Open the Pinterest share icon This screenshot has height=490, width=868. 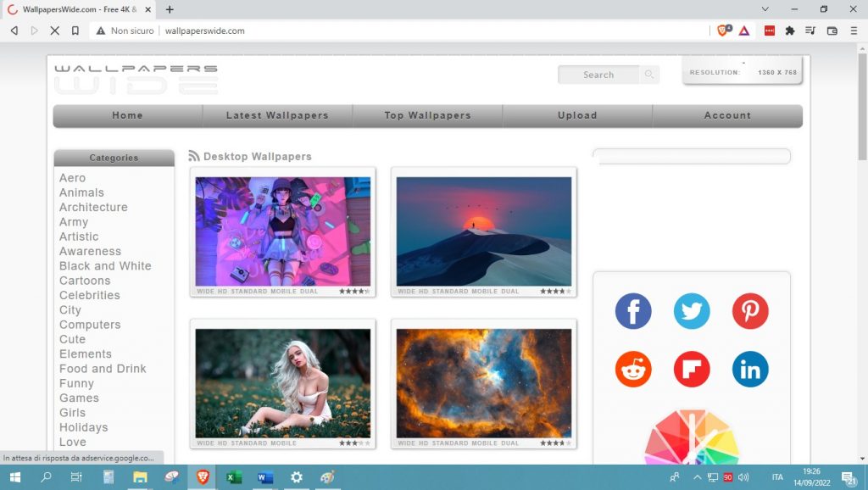click(x=750, y=312)
